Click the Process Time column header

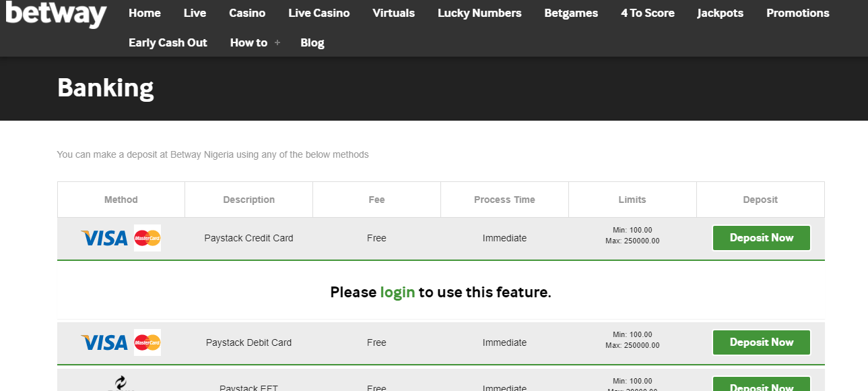pos(505,200)
